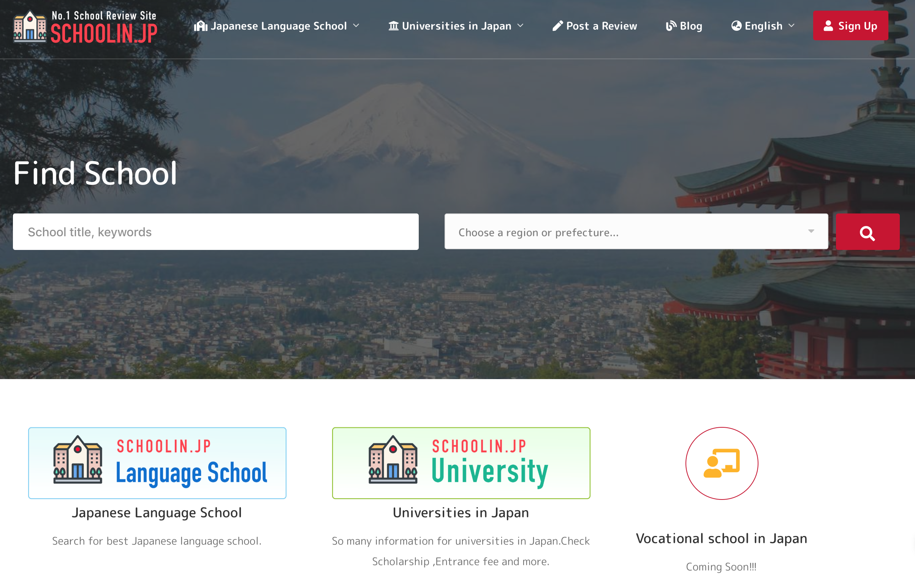The image size is (915, 588).
Task: Click the pencil icon beside Post a Review
Action: [x=557, y=25]
